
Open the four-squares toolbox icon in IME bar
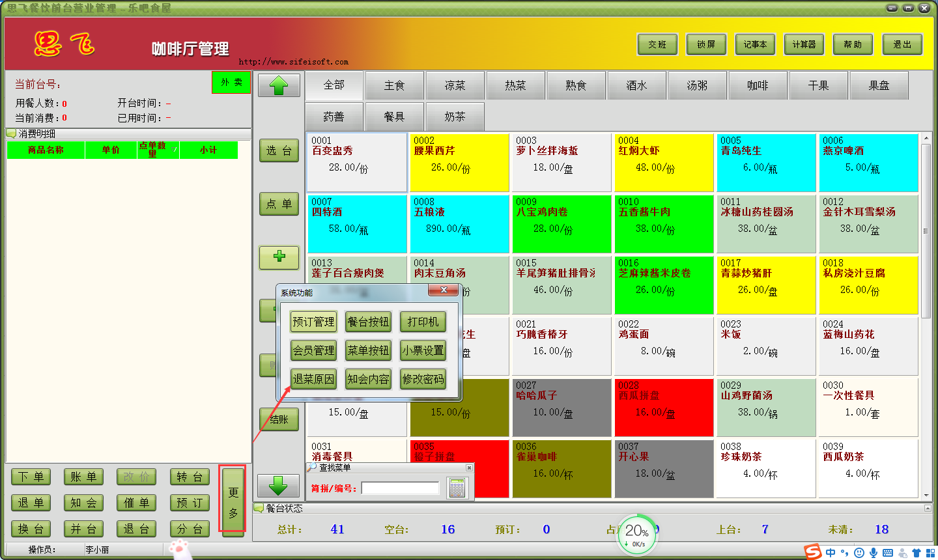click(930, 553)
